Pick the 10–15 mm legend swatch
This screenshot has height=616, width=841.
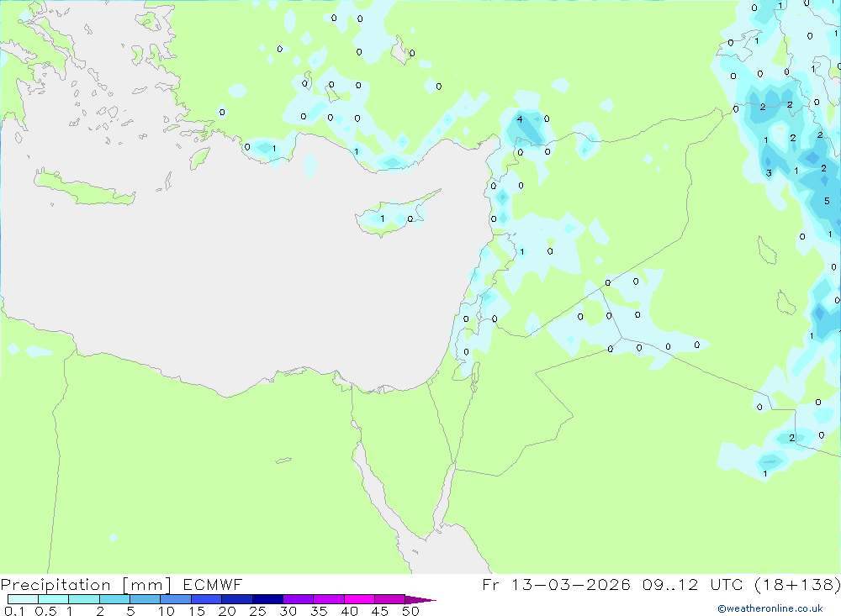point(176,599)
